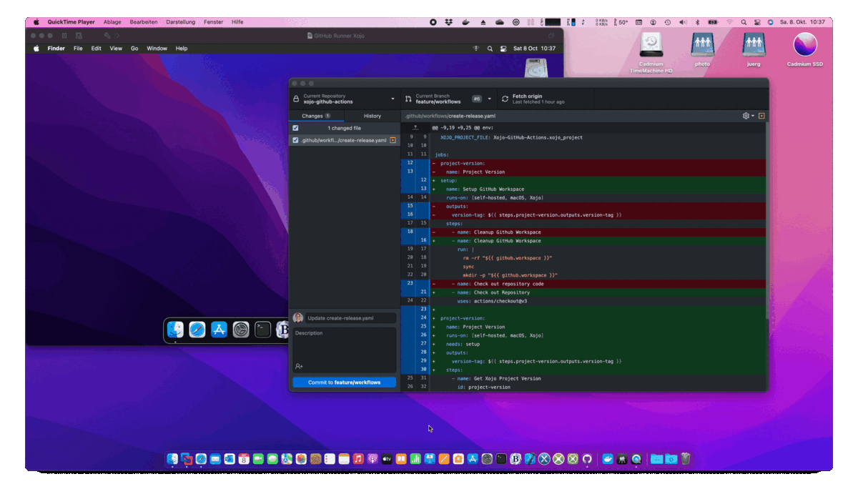858x504 pixels.
Task: Open Safari in the inner VM dock
Action: (x=197, y=330)
